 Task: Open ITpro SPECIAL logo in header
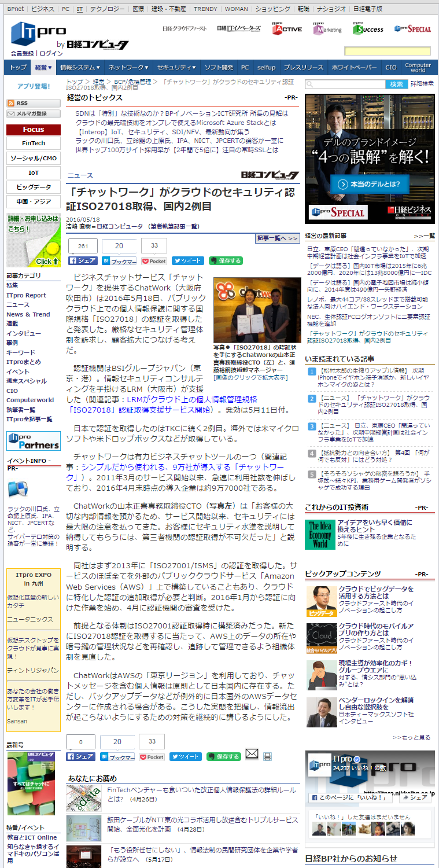[413, 28]
